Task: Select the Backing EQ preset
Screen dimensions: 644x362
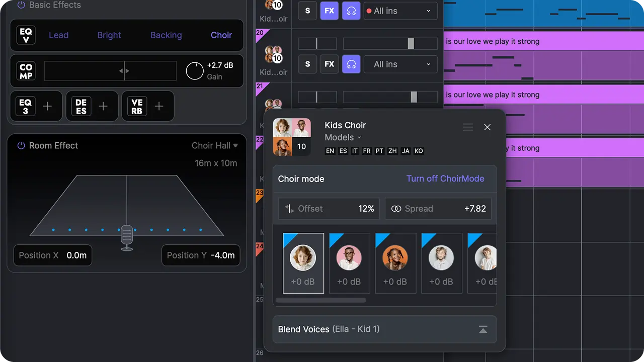Action: click(x=166, y=35)
